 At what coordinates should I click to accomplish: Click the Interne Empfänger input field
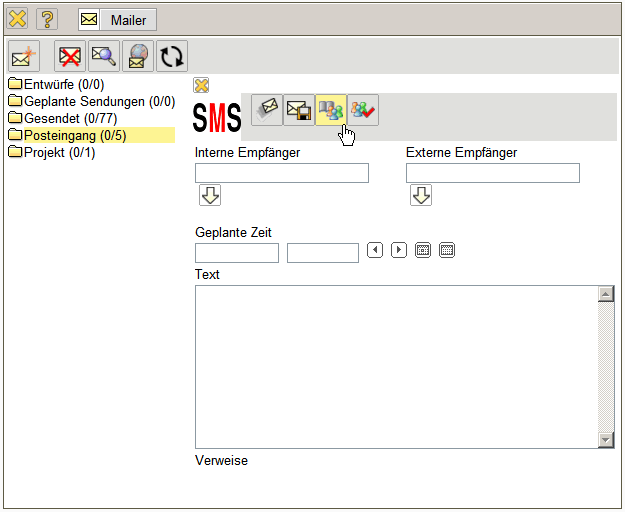(x=282, y=173)
